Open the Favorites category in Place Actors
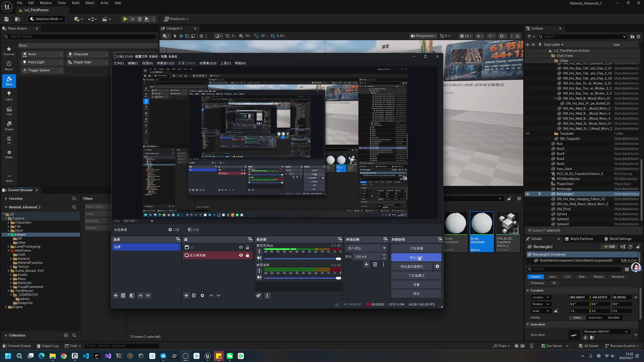This screenshot has height=362, width=644. point(9,51)
